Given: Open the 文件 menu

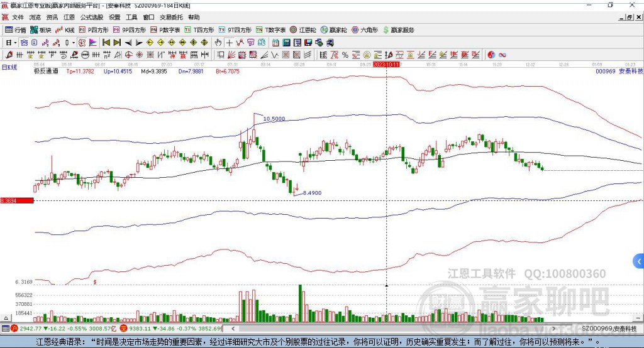Looking at the screenshot, I should point(18,17).
